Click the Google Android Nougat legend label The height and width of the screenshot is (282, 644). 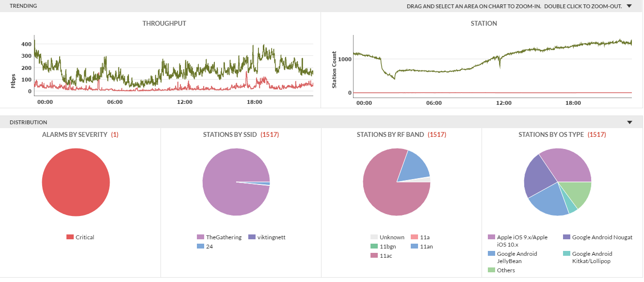click(x=602, y=237)
